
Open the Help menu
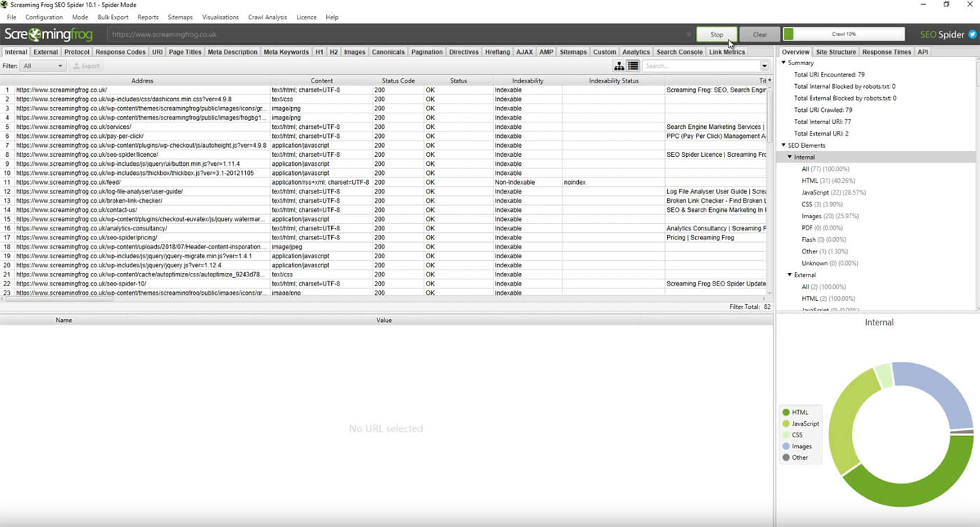(332, 17)
